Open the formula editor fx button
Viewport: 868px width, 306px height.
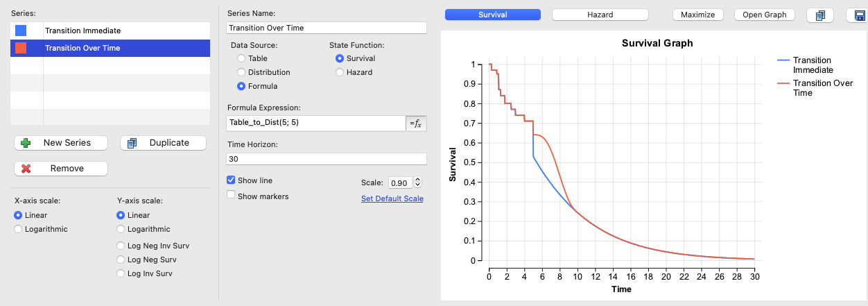point(416,123)
